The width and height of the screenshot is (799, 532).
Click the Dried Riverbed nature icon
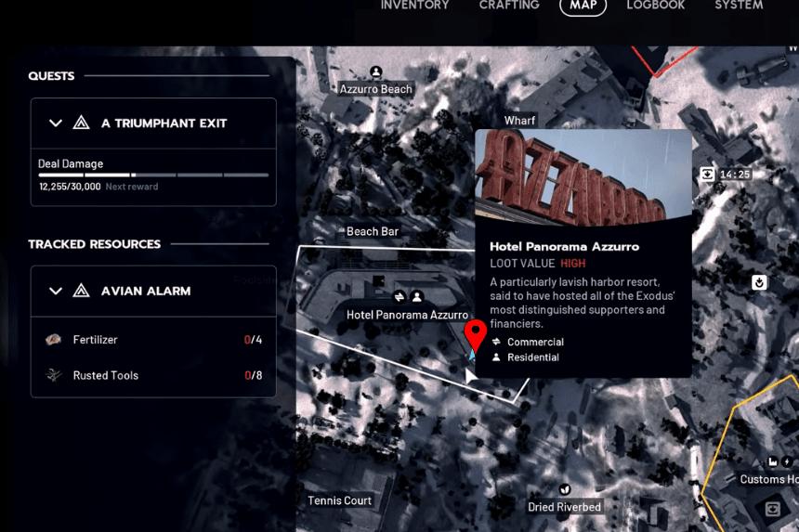pos(564,489)
